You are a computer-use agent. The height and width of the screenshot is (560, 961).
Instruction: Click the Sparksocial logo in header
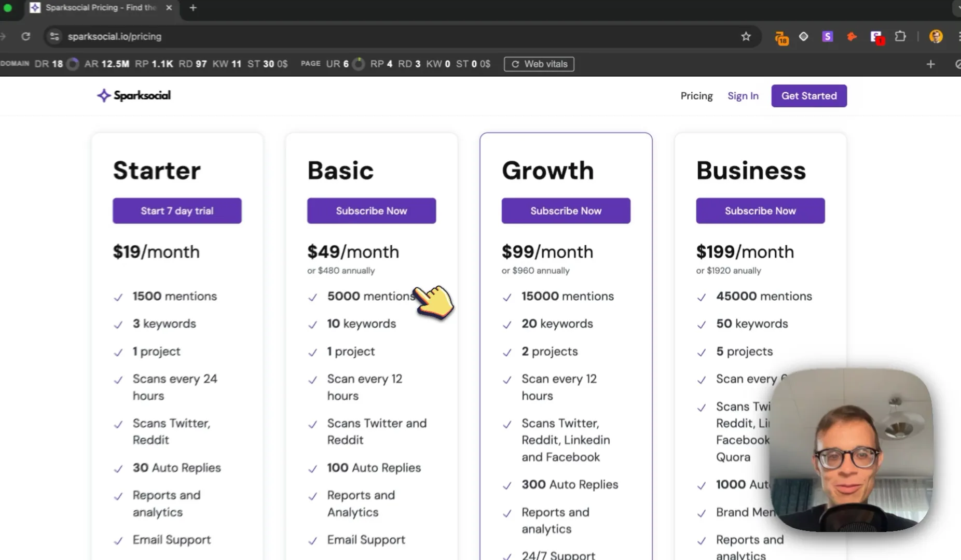[x=134, y=95]
